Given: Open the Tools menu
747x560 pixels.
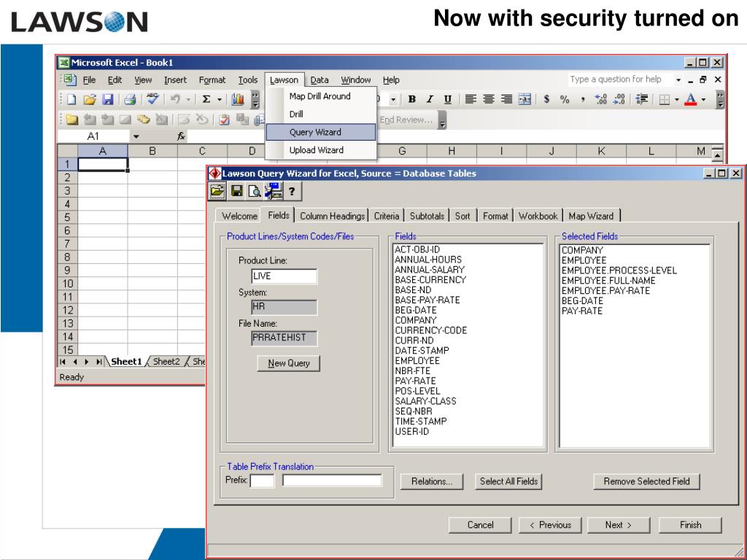Looking at the screenshot, I should click(x=248, y=80).
